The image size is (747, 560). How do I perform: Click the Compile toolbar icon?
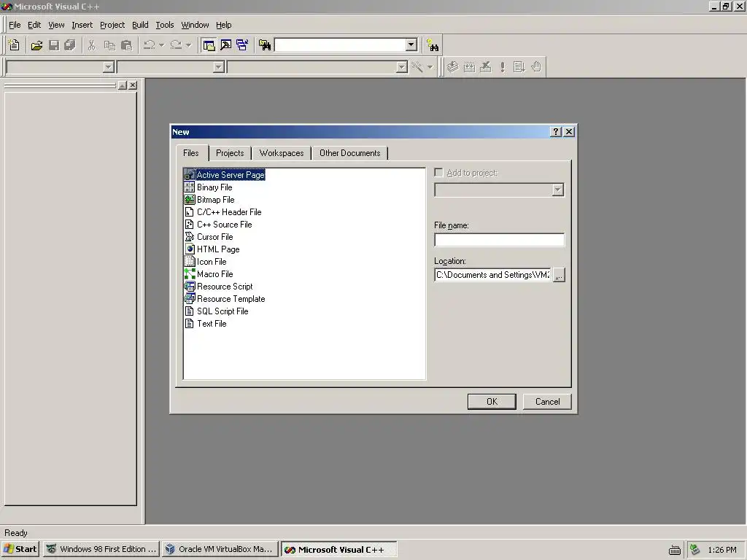coord(452,67)
